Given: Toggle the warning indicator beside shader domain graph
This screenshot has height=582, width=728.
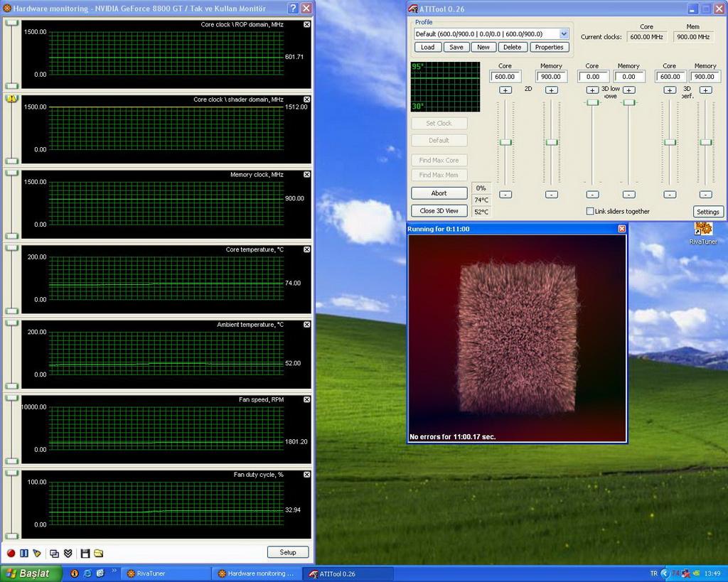Looking at the screenshot, I should click(x=11, y=99).
